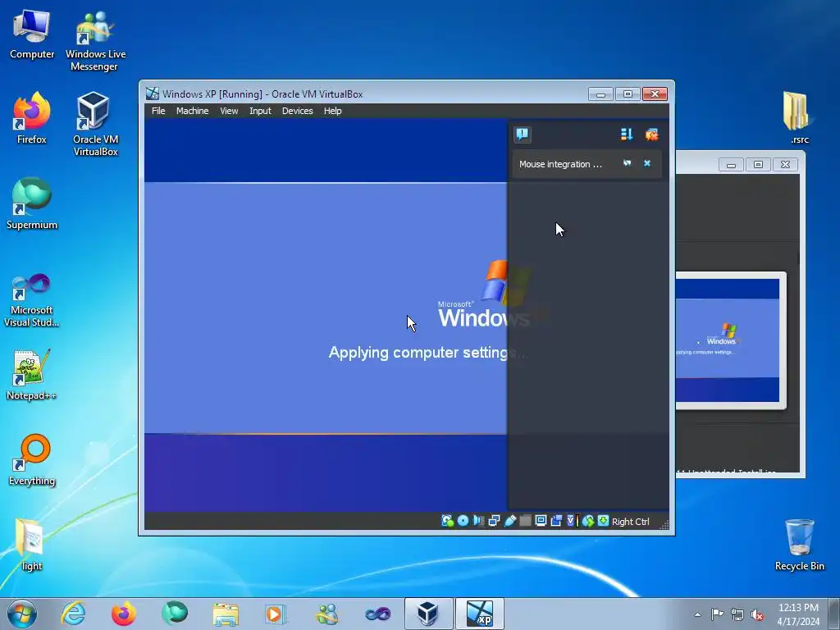Launch Internet Explorer from the taskbar

(73, 614)
